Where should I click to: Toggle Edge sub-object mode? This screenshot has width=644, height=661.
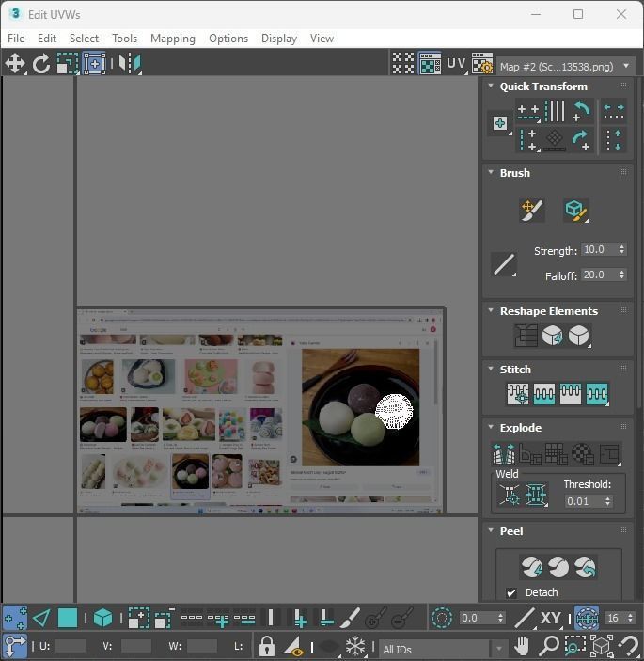(x=41, y=618)
